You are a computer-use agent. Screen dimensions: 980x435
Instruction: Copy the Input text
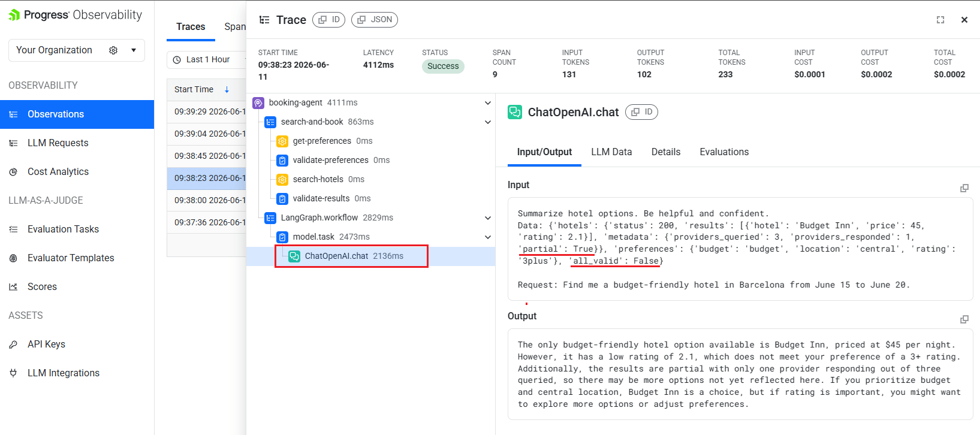point(964,188)
